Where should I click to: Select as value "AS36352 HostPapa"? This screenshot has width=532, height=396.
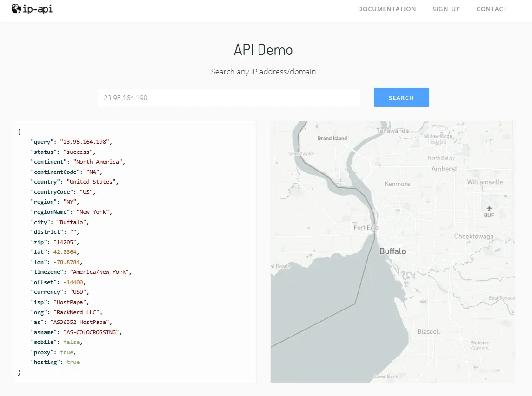click(x=80, y=322)
